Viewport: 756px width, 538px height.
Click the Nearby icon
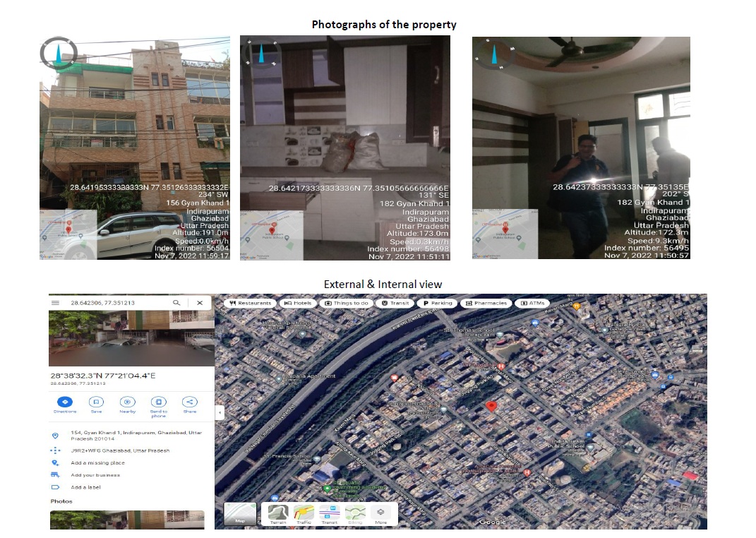[127, 402]
